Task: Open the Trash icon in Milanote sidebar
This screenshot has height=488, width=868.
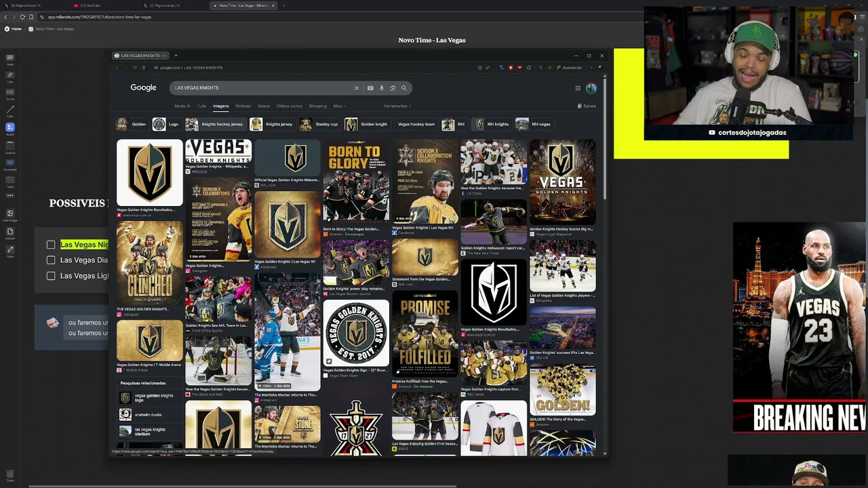Action: [x=10, y=474]
